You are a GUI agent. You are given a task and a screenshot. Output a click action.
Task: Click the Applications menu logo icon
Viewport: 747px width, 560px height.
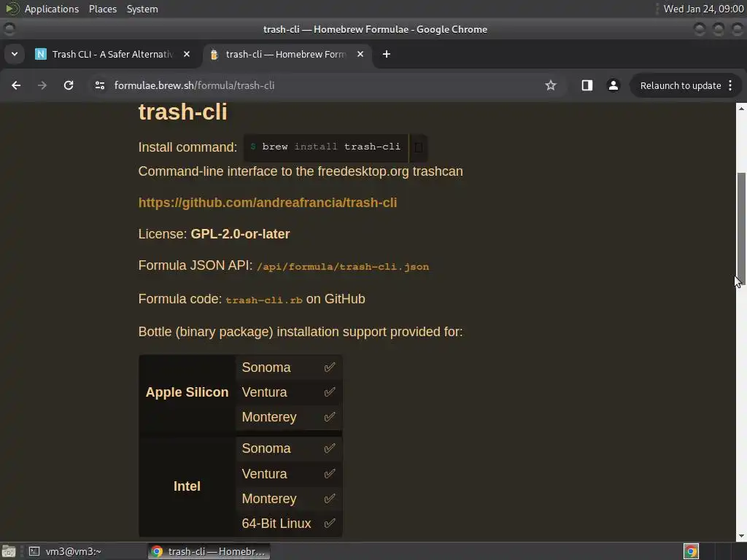(x=12, y=9)
